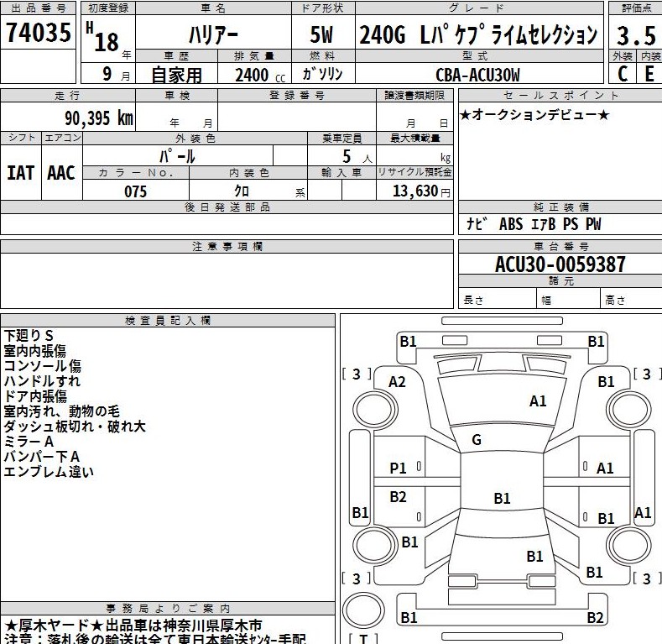
Task: Select the interior color クロ
Action: pos(242,191)
